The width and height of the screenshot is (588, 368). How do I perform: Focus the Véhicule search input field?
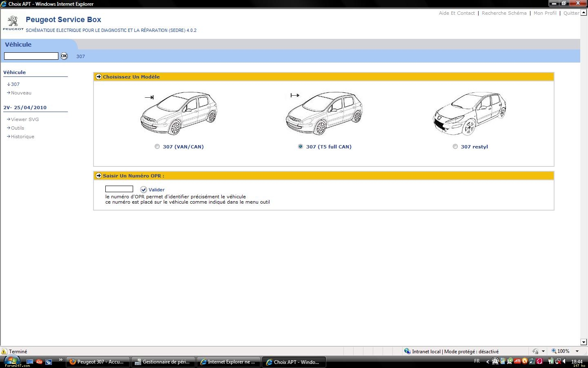tap(31, 56)
